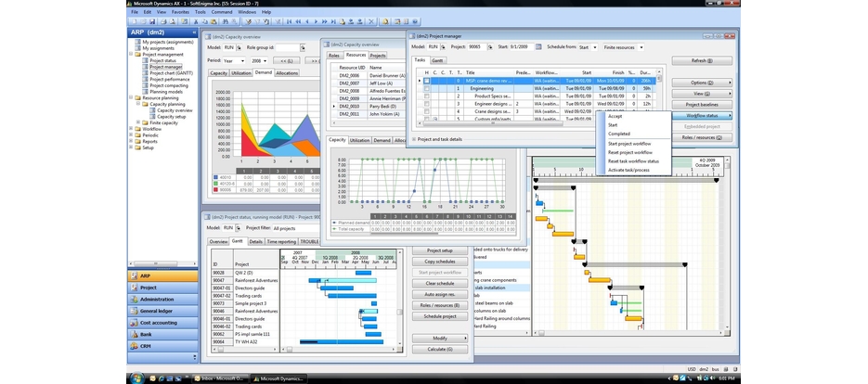
Task: Click the Cut scissors toolbar icon
Action: 196,21
